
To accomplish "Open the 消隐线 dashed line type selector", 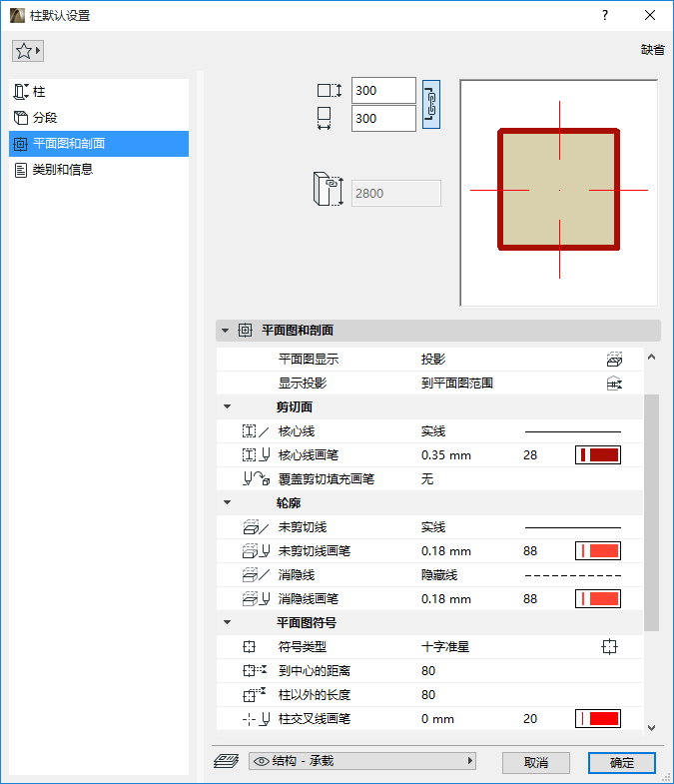I will coord(572,575).
